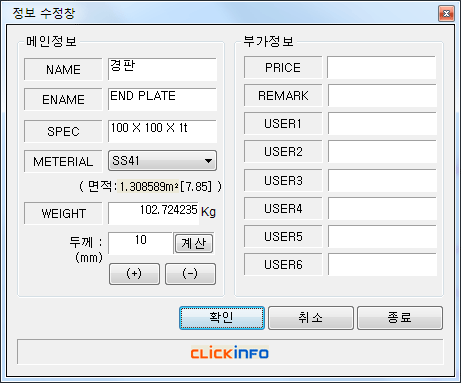Click the 종료 exit button
This screenshot has width=461, height=383.
(400, 318)
